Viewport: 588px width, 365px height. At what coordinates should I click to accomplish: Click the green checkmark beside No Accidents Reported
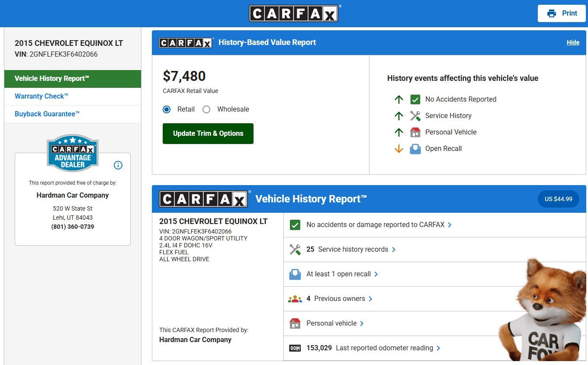tap(415, 99)
